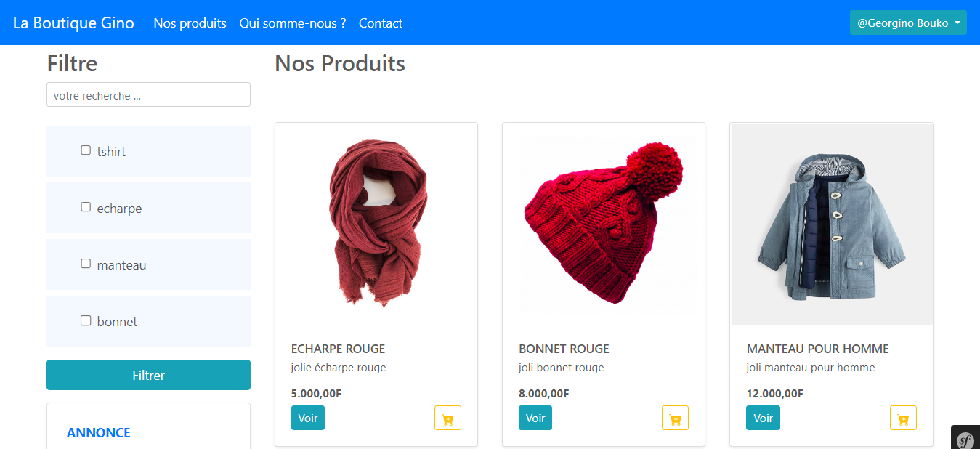Go to the Contact page
Image resolution: width=980 pixels, height=449 pixels.
click(x=380, y=23)
